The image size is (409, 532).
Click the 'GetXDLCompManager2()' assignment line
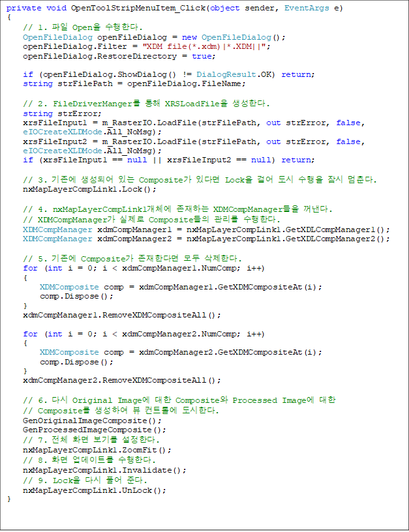pos(206,239)
